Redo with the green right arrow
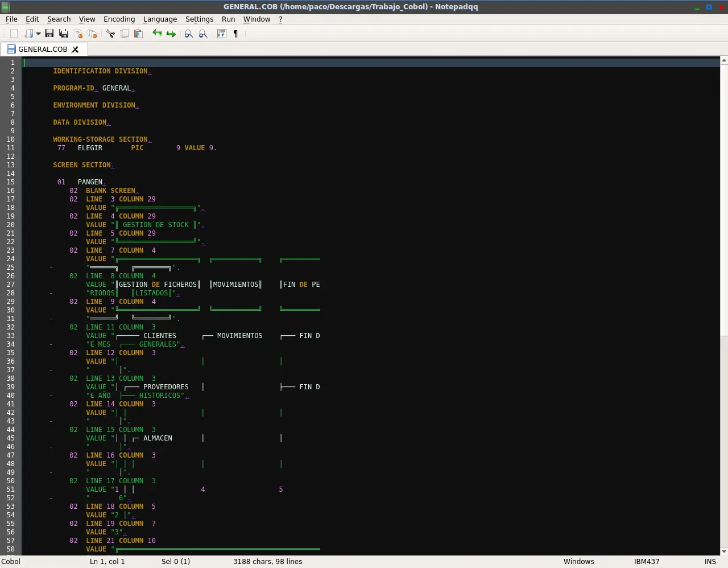Viewport: 728px width, 568px height. point(171,34)
